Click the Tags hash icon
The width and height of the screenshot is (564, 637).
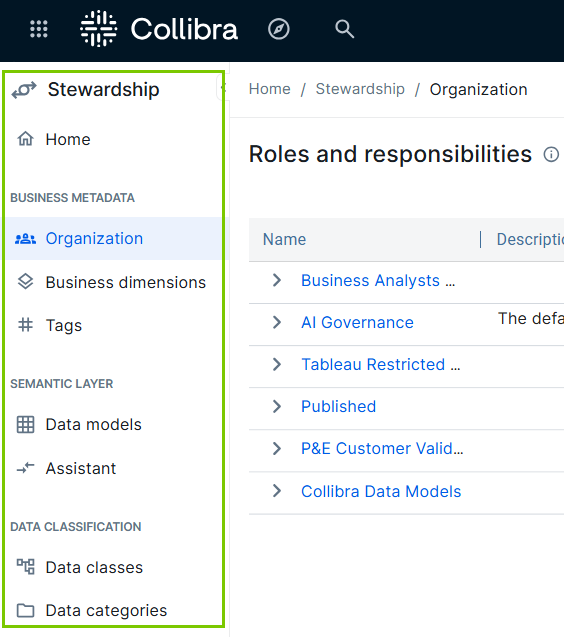(x=25, y=325)
